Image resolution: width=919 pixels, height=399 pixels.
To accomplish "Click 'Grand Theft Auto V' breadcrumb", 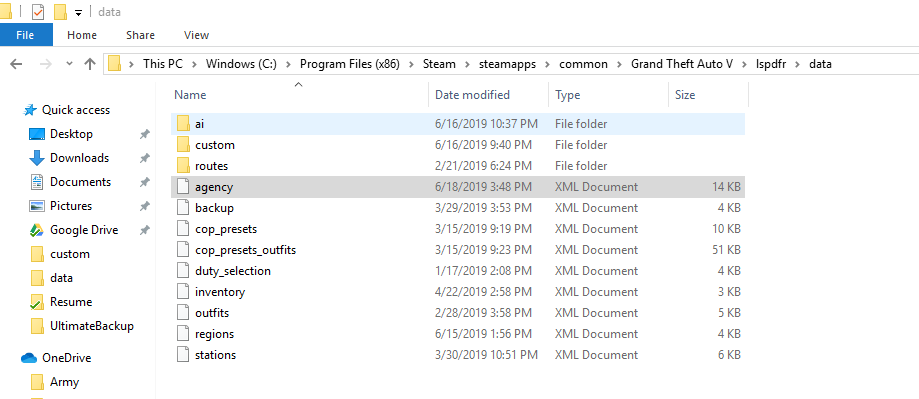I will [x=682, y=64].
